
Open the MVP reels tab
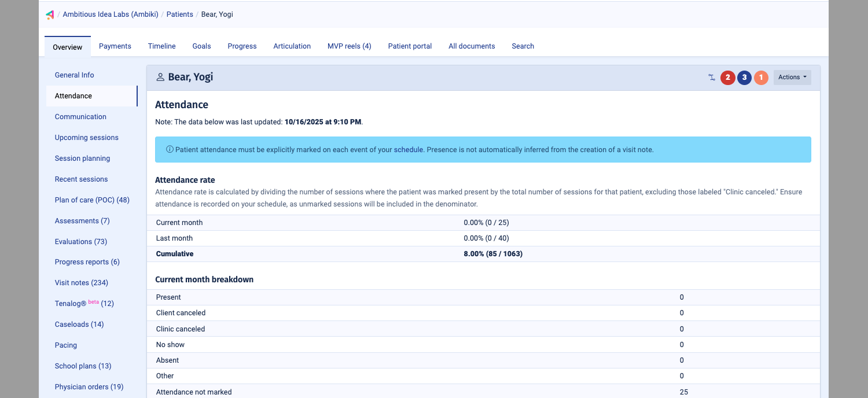(x=349, y=46)
